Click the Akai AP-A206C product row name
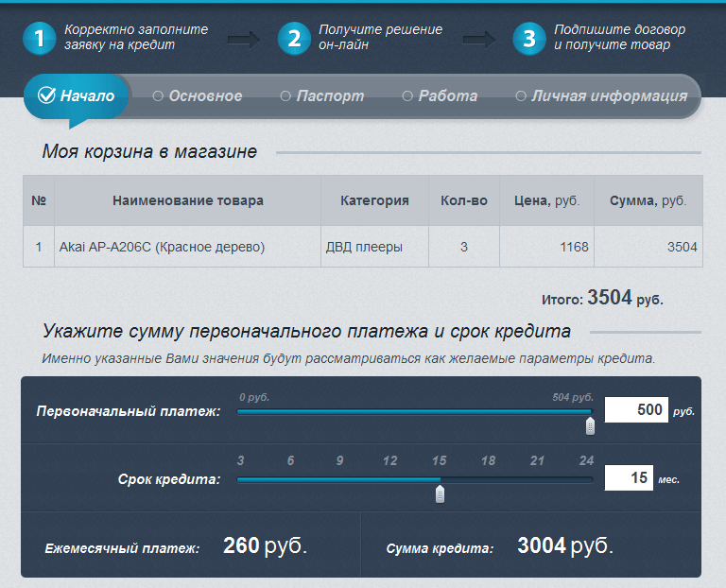 (x=162, y=248)
